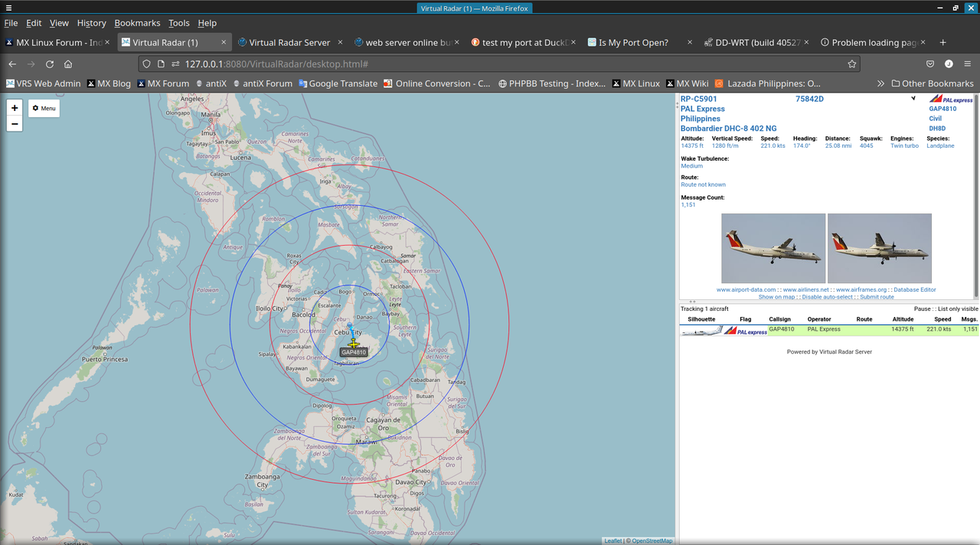Image resolution: width=980 pixels, height=545 pixels.
Task: Open Online Conversion bookmark
Action: 437,83
